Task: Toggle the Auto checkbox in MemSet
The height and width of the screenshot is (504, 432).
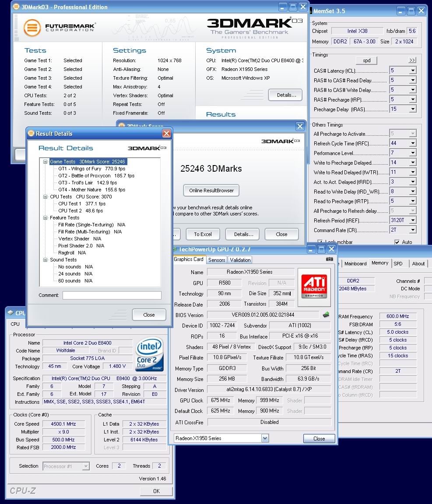Action: point(397,242)
